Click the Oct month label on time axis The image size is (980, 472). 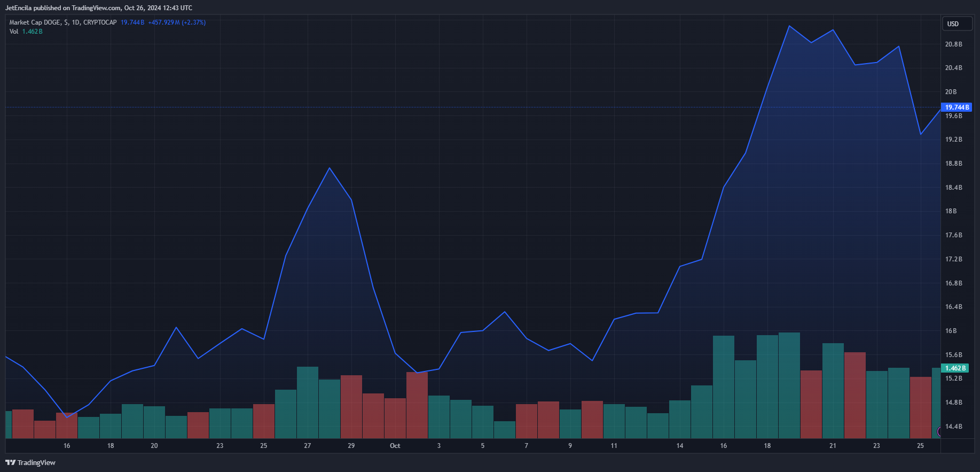pos(395,446)
